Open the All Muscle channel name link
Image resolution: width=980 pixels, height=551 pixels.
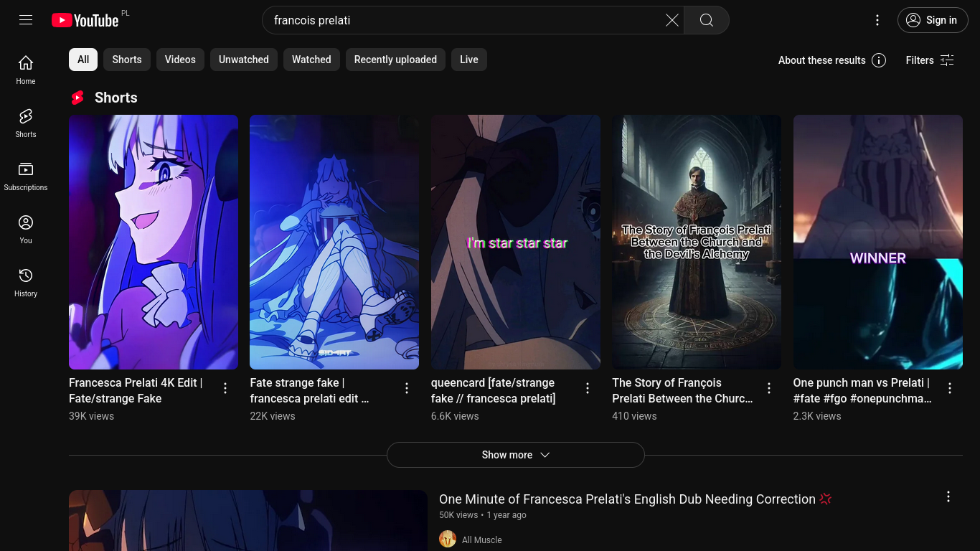tap(482, 540)
